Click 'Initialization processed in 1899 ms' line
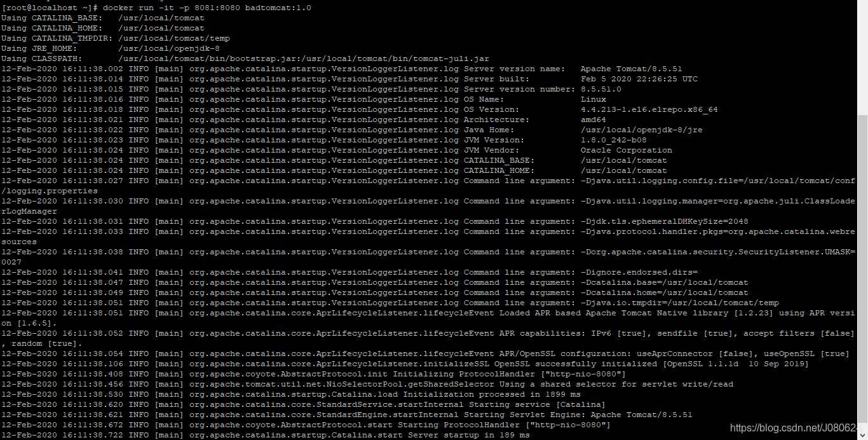Viewport: 868px width, 440px height. [x=291, y=394]
